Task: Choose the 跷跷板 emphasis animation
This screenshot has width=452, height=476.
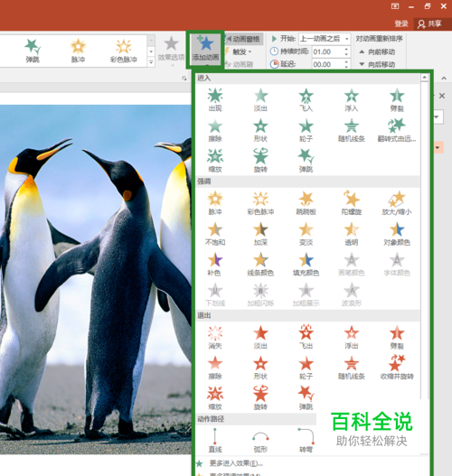Action: tap(306, 203)
